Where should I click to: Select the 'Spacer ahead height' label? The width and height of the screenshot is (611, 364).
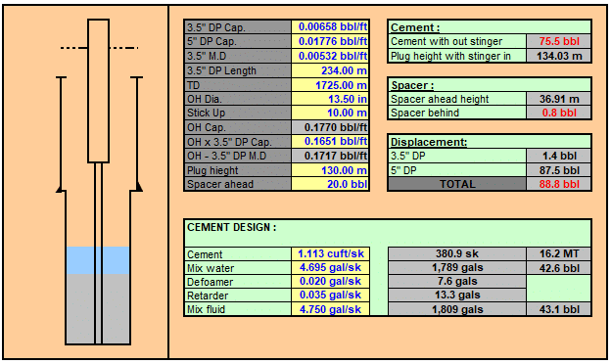coord(457,99)
